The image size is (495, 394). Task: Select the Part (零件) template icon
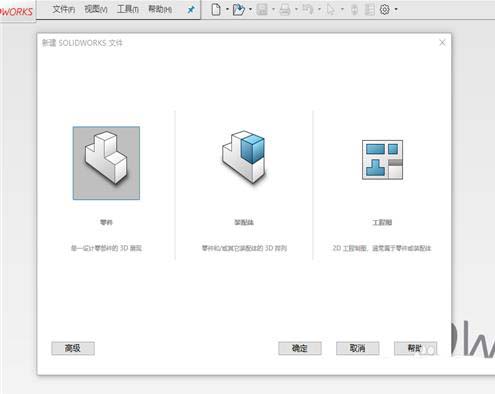coord(106,163)
